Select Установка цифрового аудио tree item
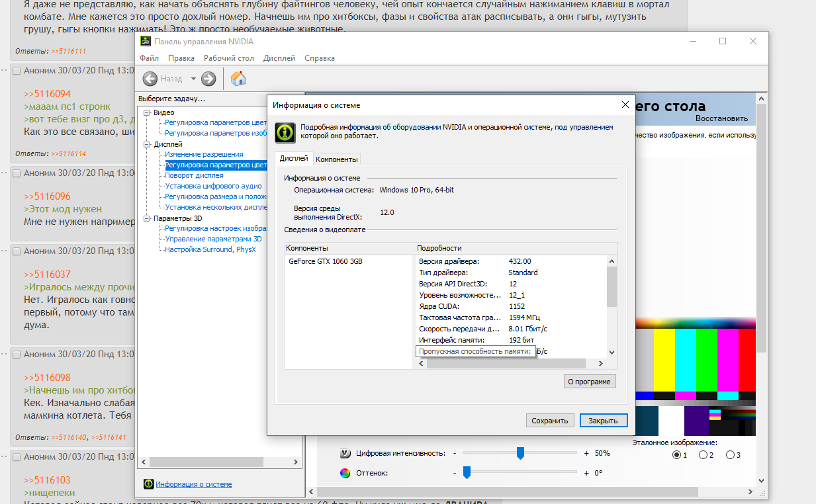 point(213,187)
